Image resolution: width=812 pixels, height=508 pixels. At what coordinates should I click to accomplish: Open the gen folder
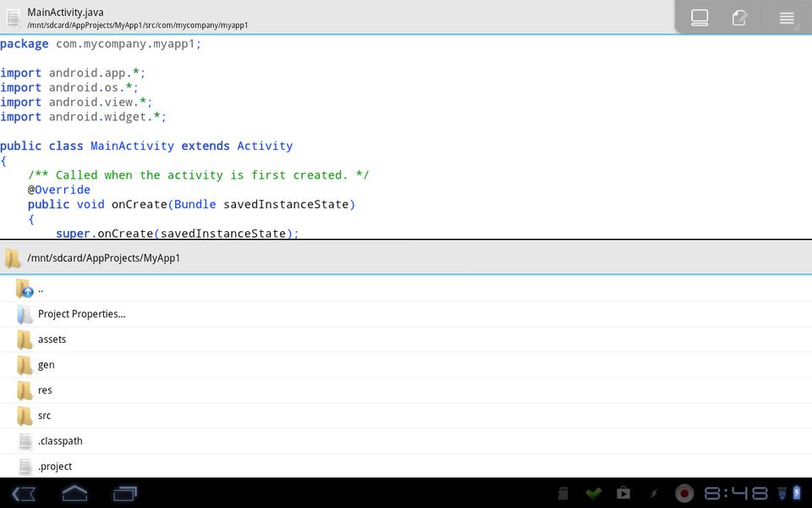coord(46,365)
